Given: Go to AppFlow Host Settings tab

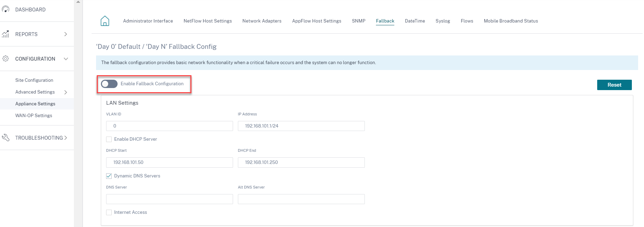Looking at the screenshot, I should [317, 21].
